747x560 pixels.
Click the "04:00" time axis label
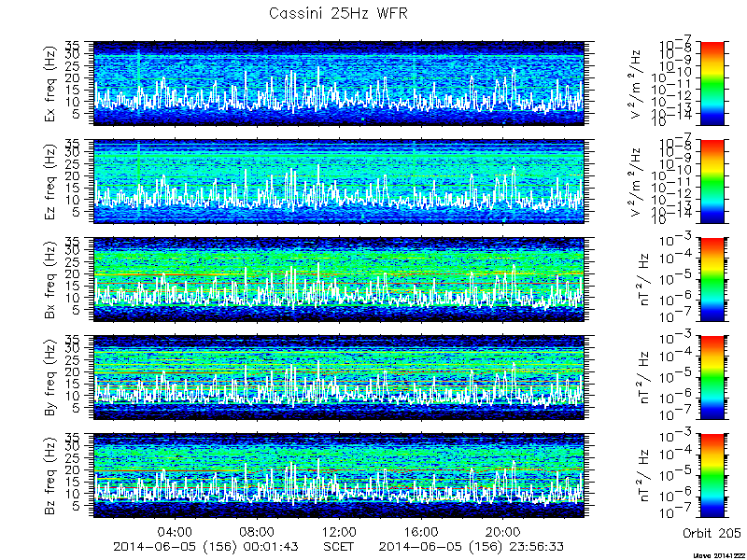point(176,531)
